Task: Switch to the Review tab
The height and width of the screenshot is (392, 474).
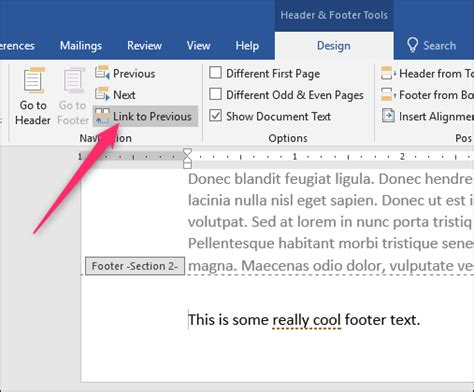Action: (x=144, y=46)
